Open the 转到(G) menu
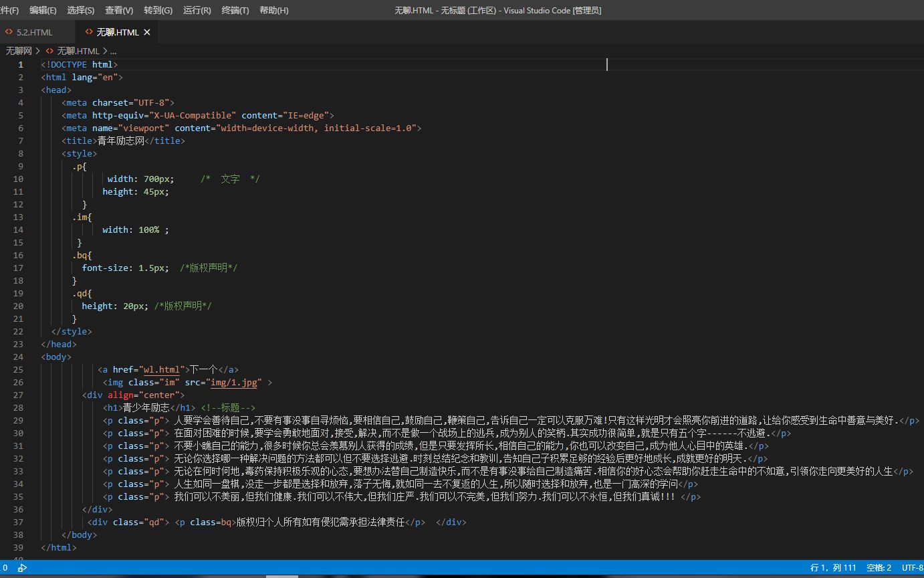The height and width of the screenshot is (578, 924). [x=158, y=10]
